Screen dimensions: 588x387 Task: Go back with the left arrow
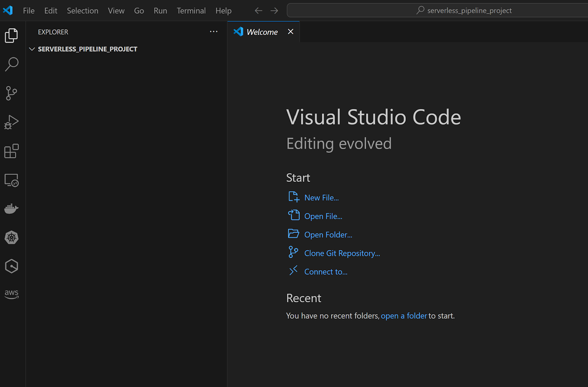(x=259, y=11)
